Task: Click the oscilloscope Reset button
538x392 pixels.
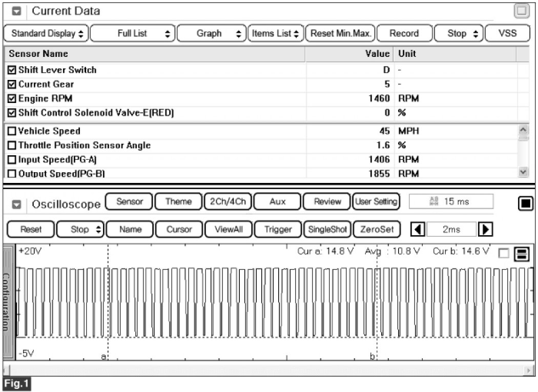Action: click(31, 229)
